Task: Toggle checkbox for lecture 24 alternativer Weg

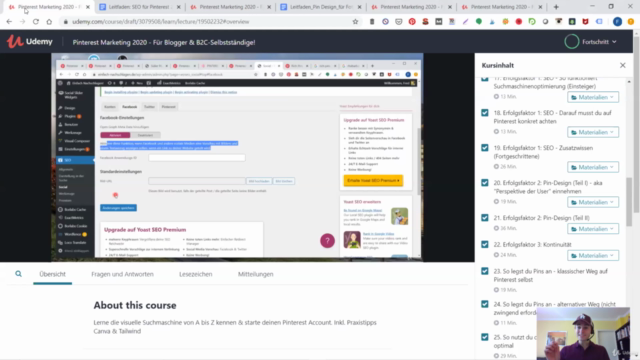Action: click(x=484, y=304)
